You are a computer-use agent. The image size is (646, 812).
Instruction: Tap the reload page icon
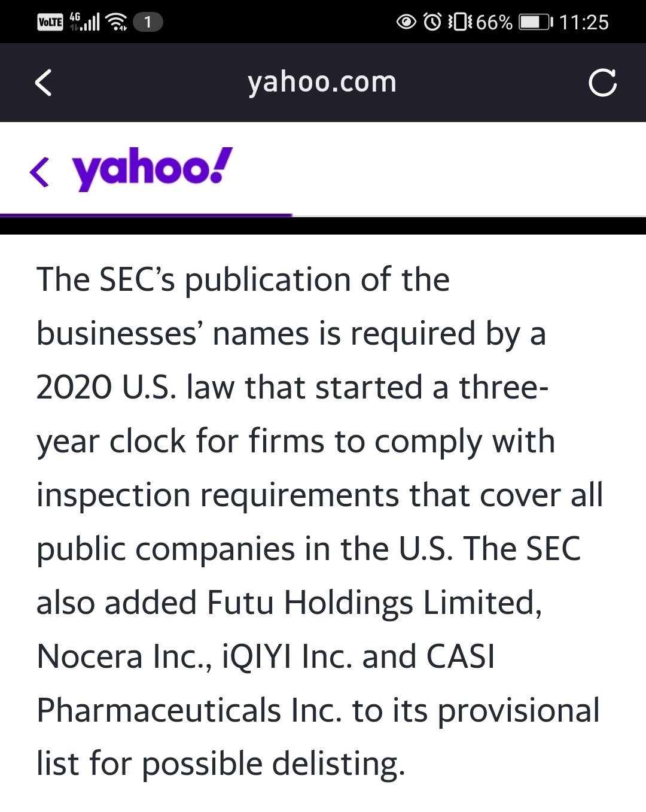602,83
